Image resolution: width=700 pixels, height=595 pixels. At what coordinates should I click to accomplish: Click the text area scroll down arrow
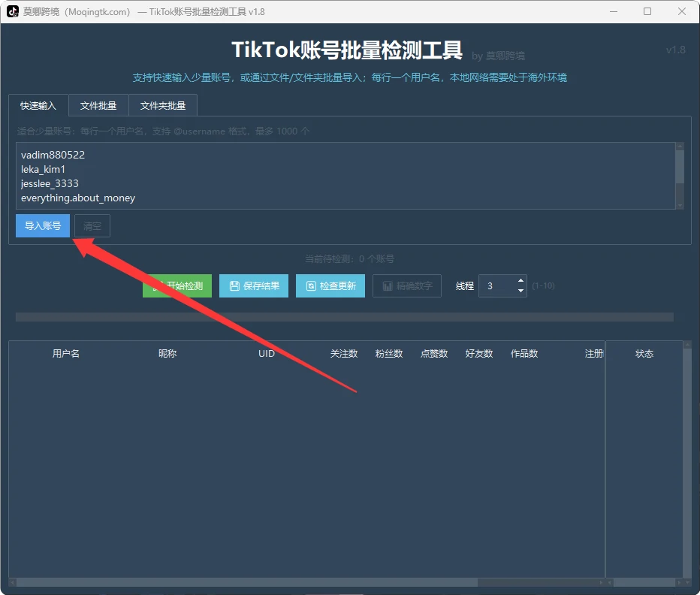coord(680,206)
